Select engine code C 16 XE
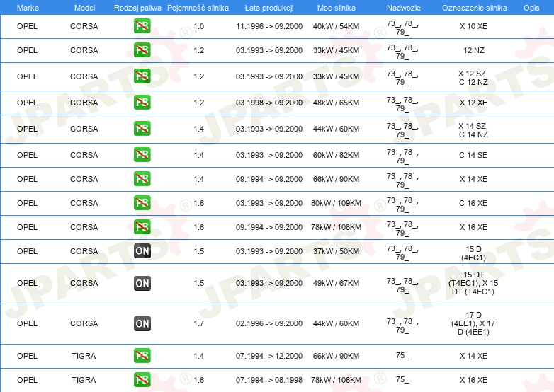Screen dimensions: 554x392 coord(473,203)
